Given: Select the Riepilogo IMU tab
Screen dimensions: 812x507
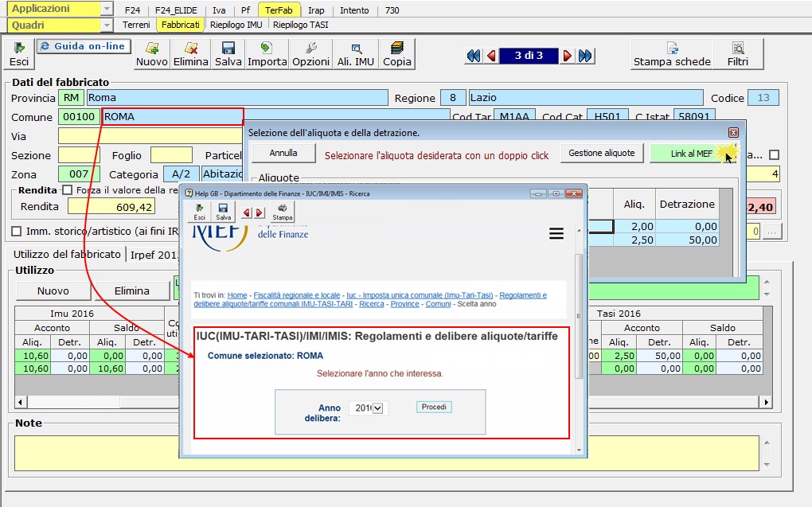Looking at the screenshot, I should coord(236,25).
